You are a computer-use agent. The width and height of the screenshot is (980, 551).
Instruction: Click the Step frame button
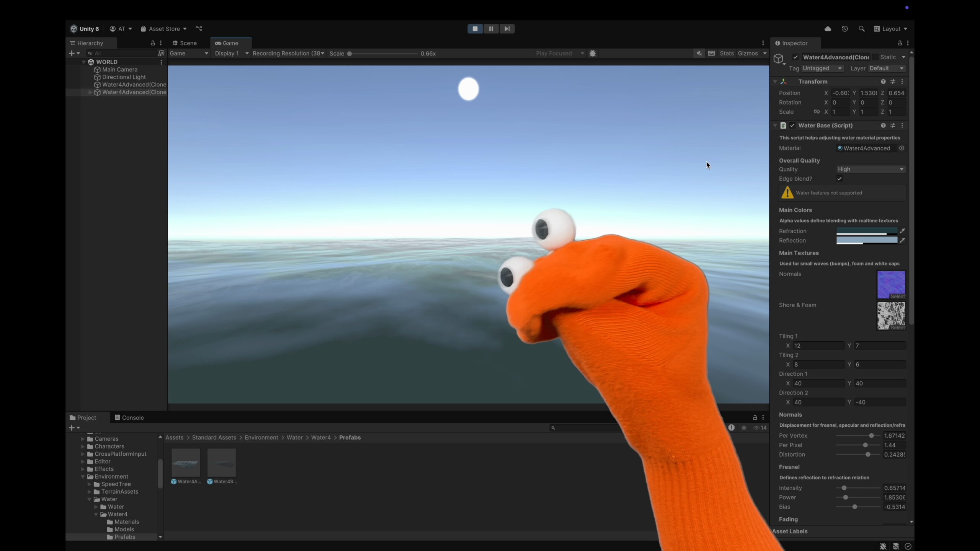pyautogui.click(x=507, y=29)
